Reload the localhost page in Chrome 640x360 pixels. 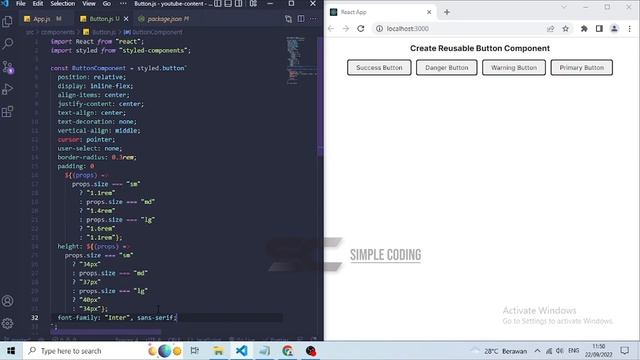pos(361,29)
